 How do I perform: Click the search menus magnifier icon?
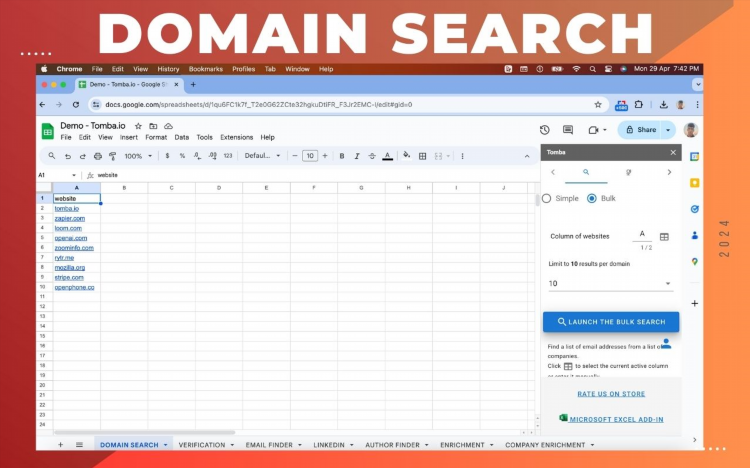click(x=52, y=156)
